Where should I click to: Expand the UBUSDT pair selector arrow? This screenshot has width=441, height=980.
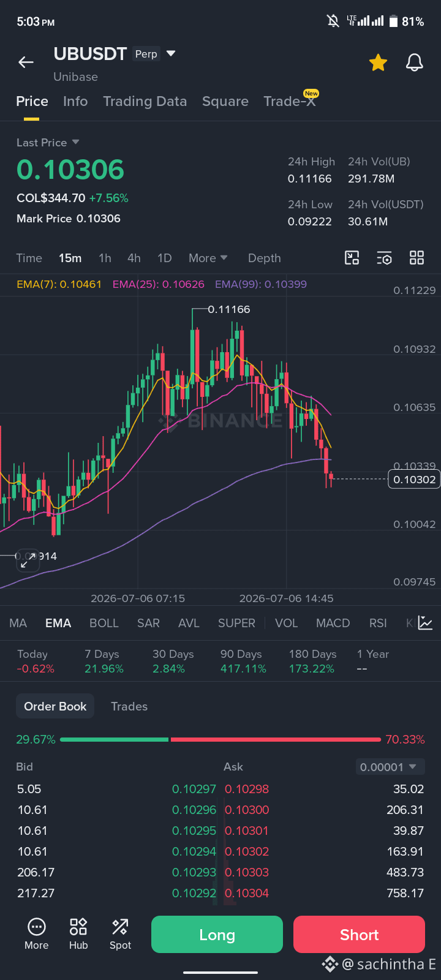tap(171, 54)
